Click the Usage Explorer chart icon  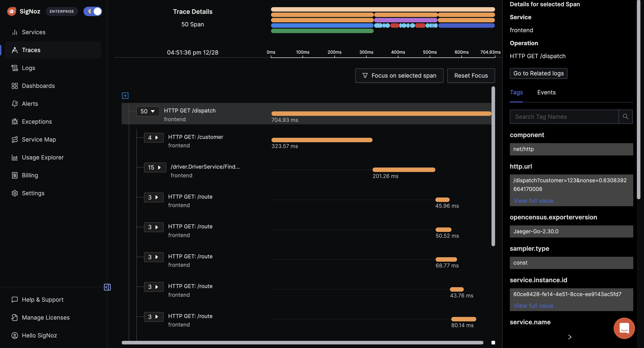[x=15, y=157]
